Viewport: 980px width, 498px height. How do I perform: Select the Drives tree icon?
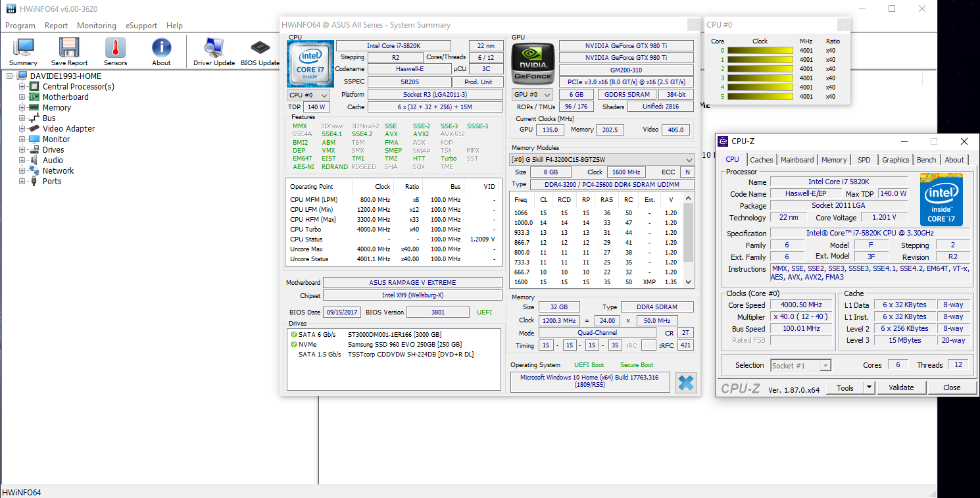click(34, 149)
